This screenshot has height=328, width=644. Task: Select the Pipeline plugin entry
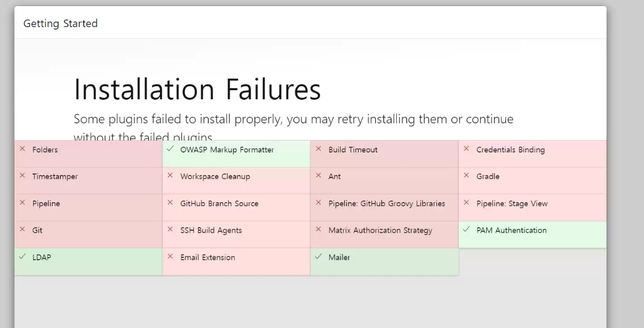pos(88,208)
